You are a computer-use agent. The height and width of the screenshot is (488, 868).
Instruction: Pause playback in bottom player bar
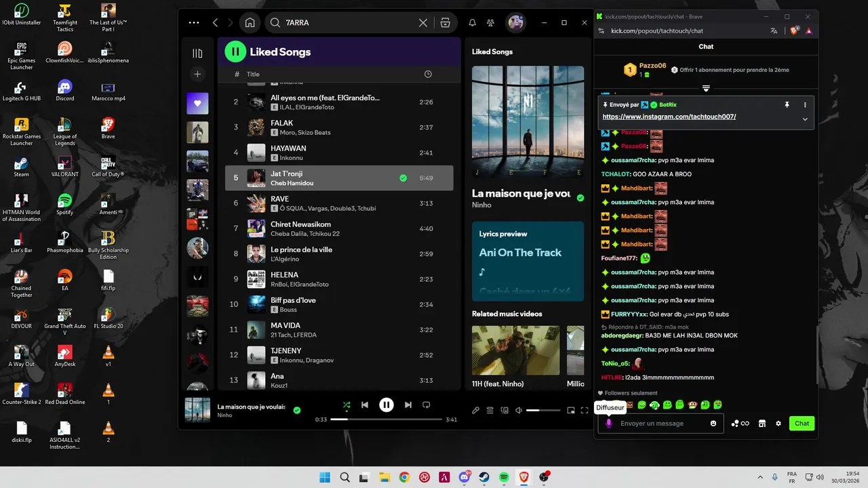(387, 405)
